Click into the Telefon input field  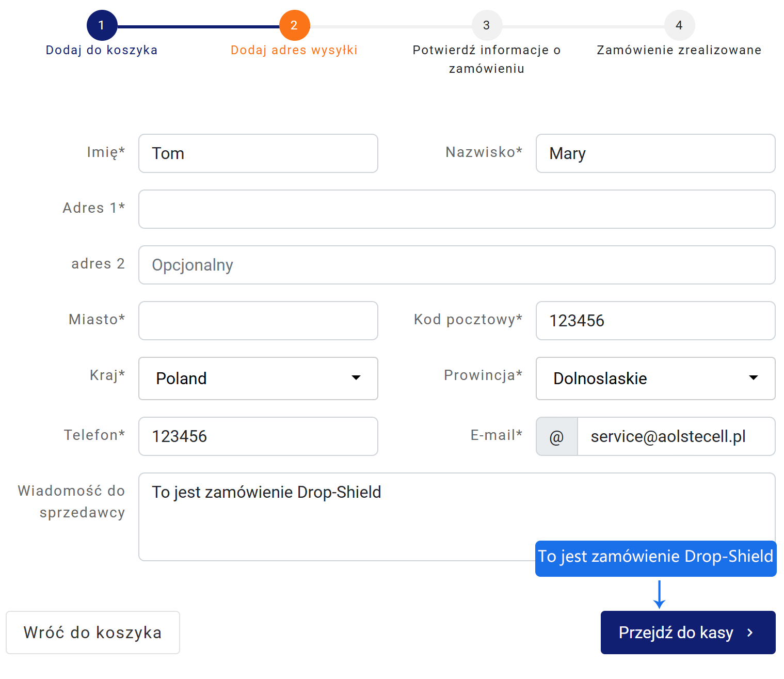[x=258, y=436]
